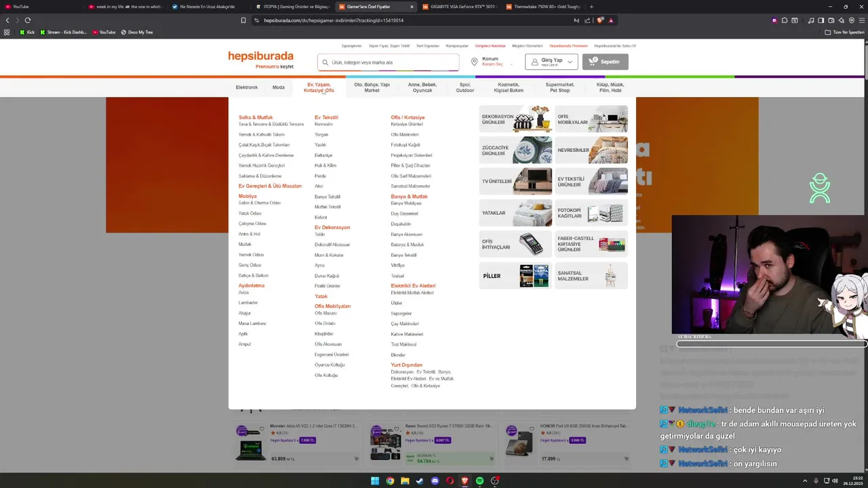Add Monster Abra laptop to cart icon

point(357,459)
